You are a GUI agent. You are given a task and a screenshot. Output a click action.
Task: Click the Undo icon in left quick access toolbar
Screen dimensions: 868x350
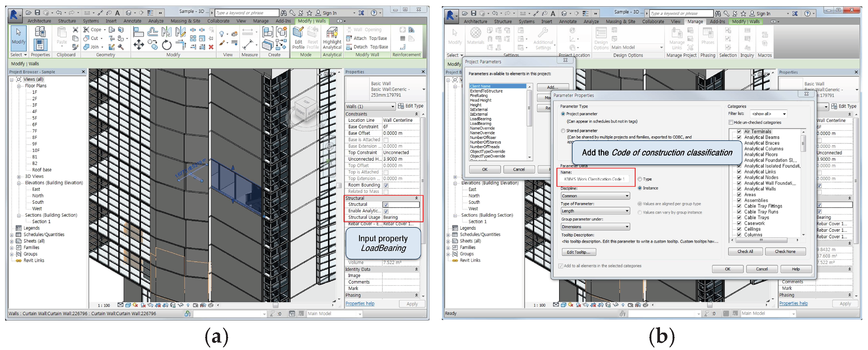pyautogui.click(x=59, y=13)
